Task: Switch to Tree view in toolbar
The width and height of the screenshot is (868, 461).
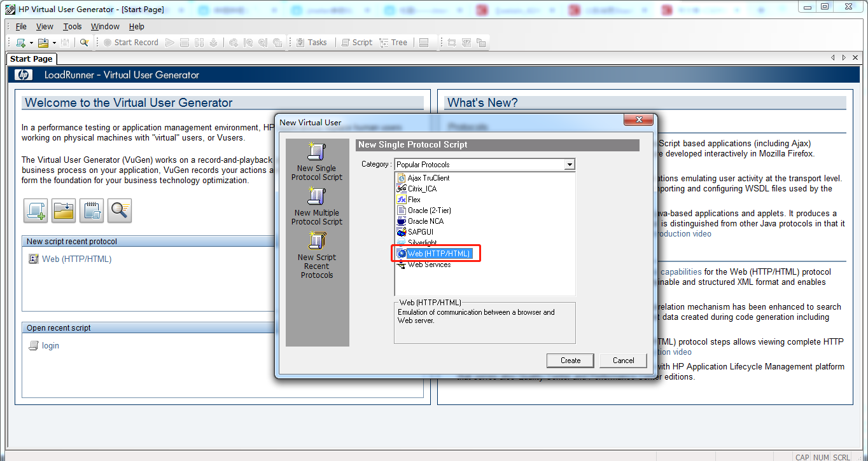Action: [x=393, y=43]
